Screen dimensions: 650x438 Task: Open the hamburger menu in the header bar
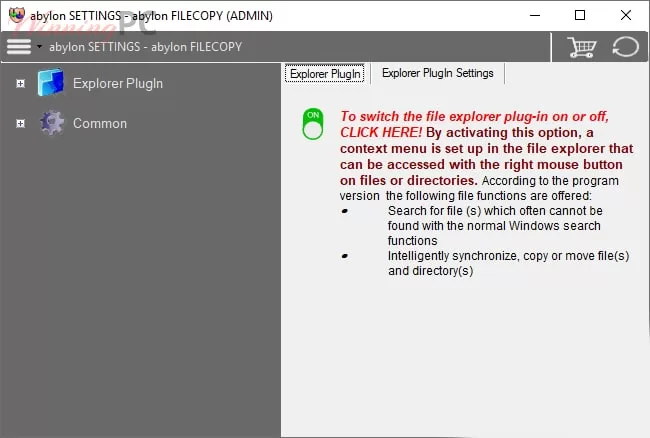[x=19, y=47]
